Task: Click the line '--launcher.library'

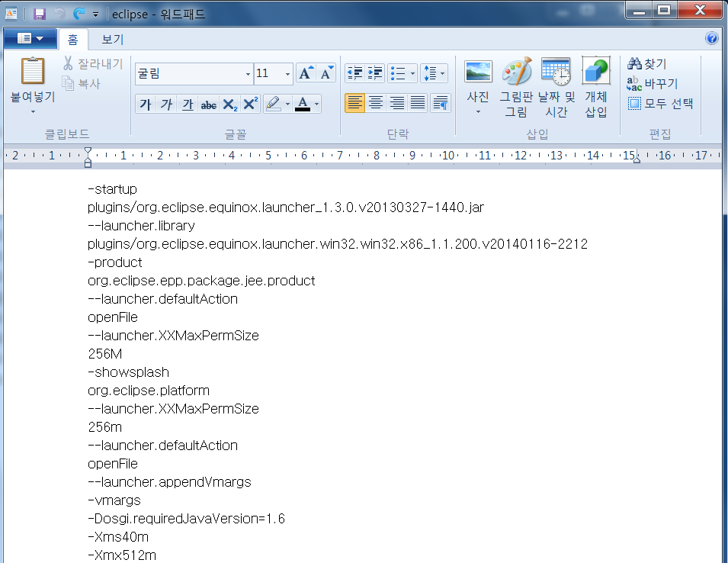Action: tap(141, 226)
